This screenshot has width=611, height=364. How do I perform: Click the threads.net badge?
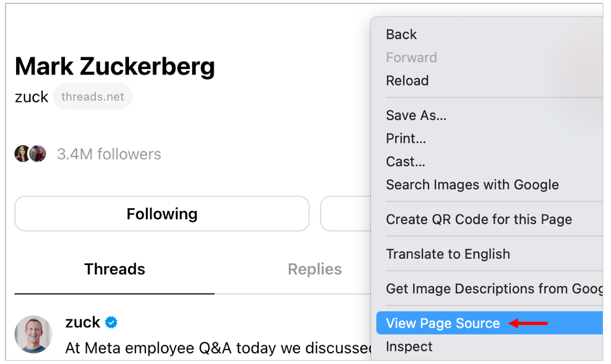tap(93, 96)
